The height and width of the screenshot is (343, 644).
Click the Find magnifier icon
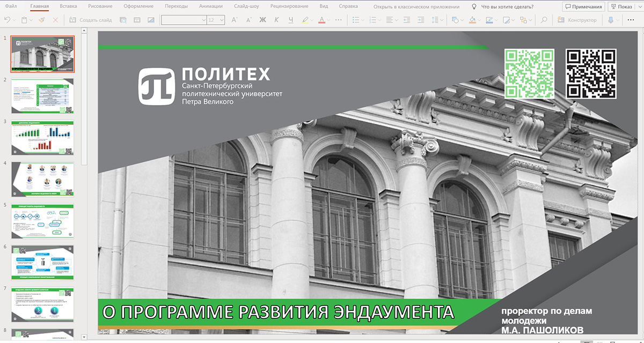pyautogui.click(x=544, y=20)
